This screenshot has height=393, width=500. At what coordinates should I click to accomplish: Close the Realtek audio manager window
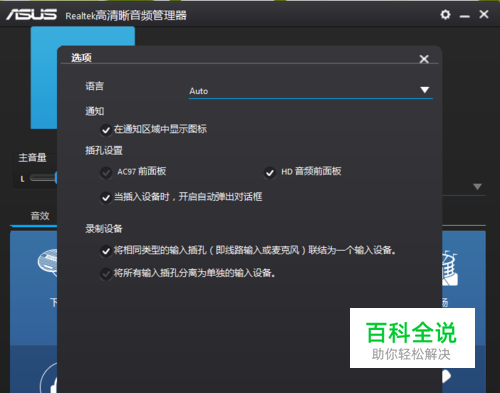tap(484, 14)
